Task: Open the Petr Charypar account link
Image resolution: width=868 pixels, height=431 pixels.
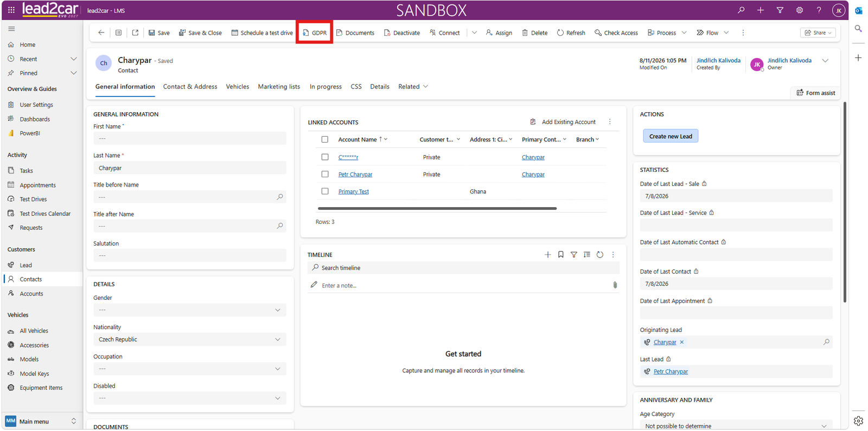Action: coord(355,175)
